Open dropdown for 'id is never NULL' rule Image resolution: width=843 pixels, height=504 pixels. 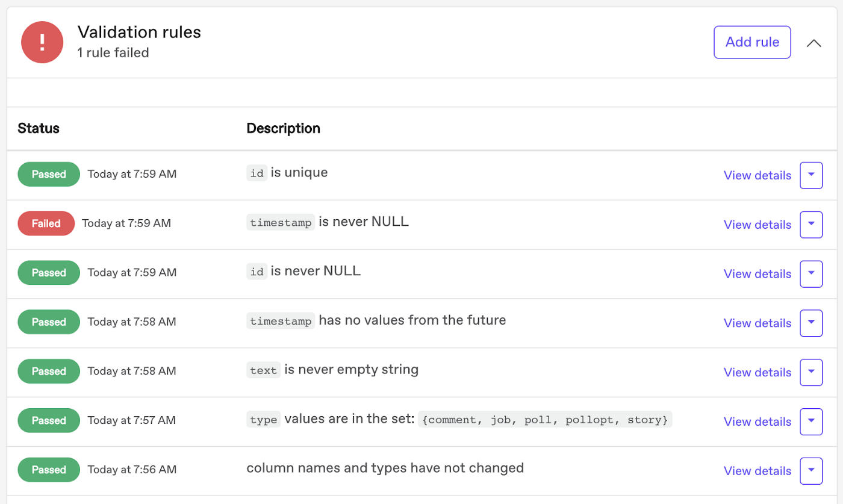(811, 273)
